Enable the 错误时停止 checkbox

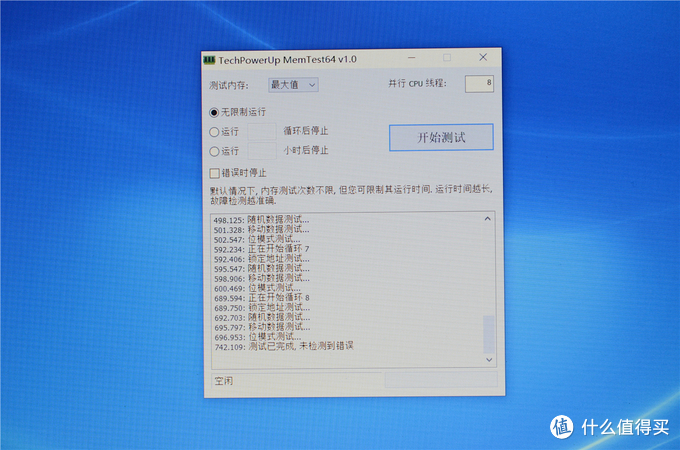214,173
